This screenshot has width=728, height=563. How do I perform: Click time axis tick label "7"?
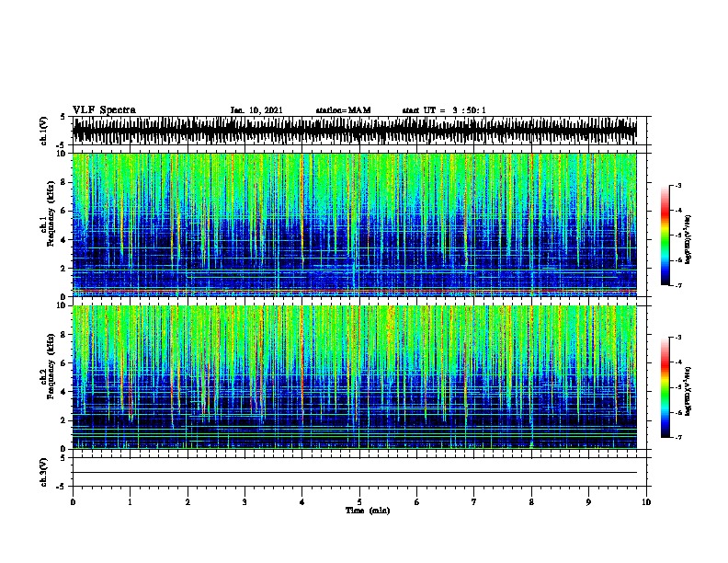474,502
